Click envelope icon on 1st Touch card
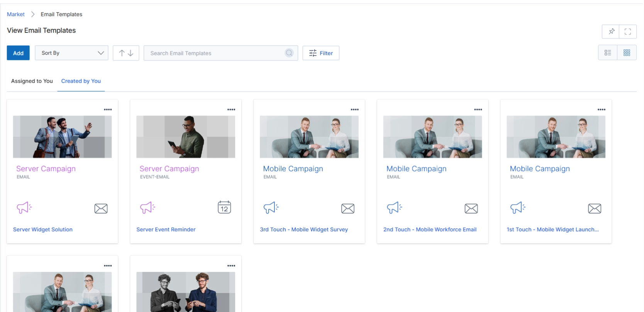The image size is (644, 312). [595, 209]
